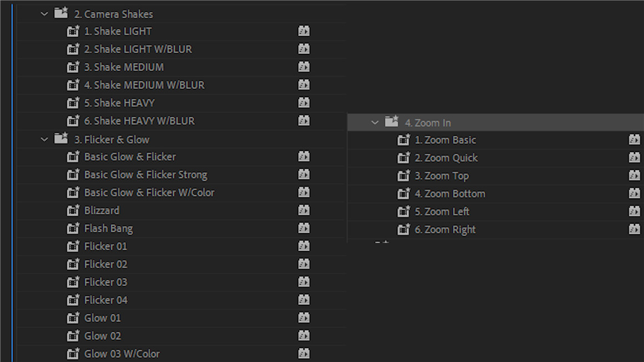Select the Blizzard preset name

(x=102, y=210)
